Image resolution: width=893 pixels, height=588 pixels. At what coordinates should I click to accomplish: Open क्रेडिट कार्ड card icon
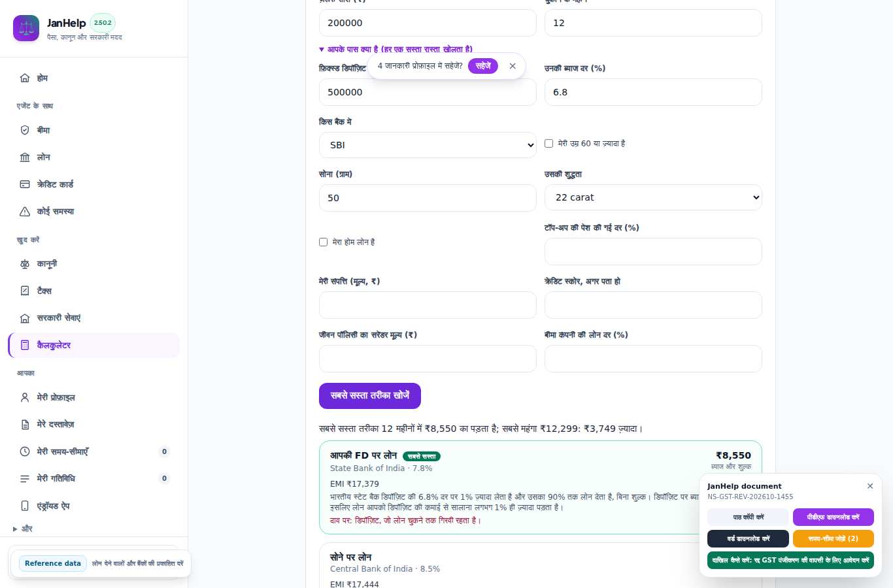click(25, 184)
